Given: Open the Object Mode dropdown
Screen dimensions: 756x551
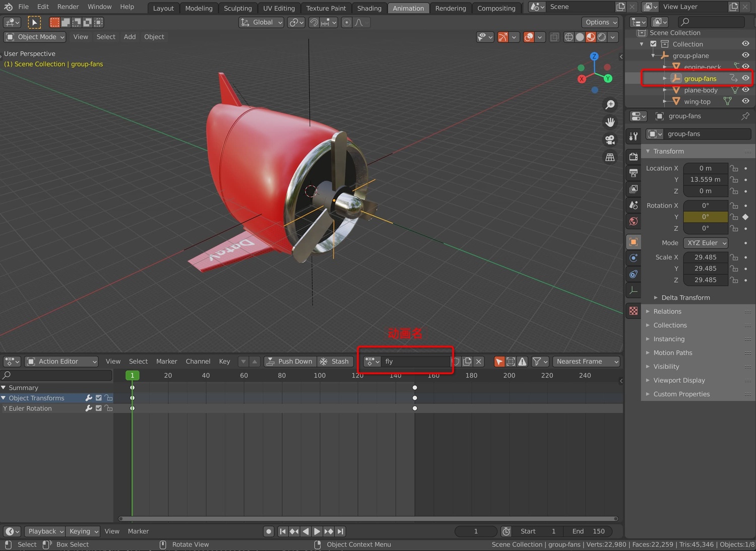Looking at the screenshot, I should (x=35, y=37).
